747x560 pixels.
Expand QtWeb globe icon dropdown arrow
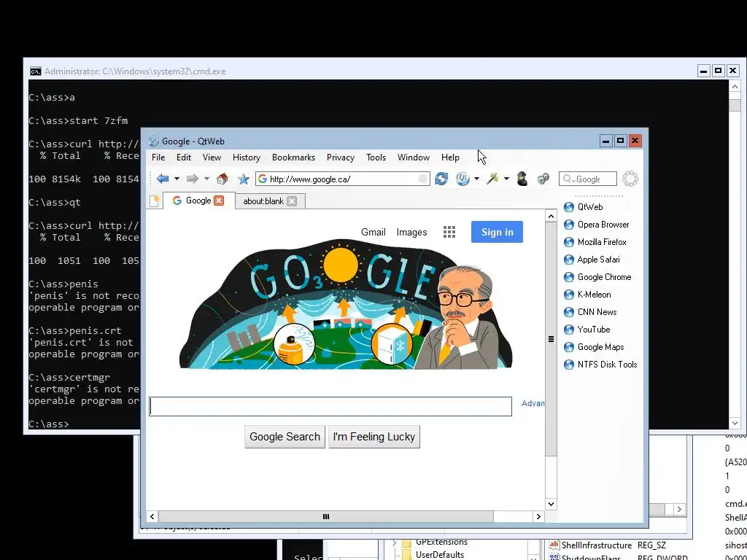click(x=476, y=179)
